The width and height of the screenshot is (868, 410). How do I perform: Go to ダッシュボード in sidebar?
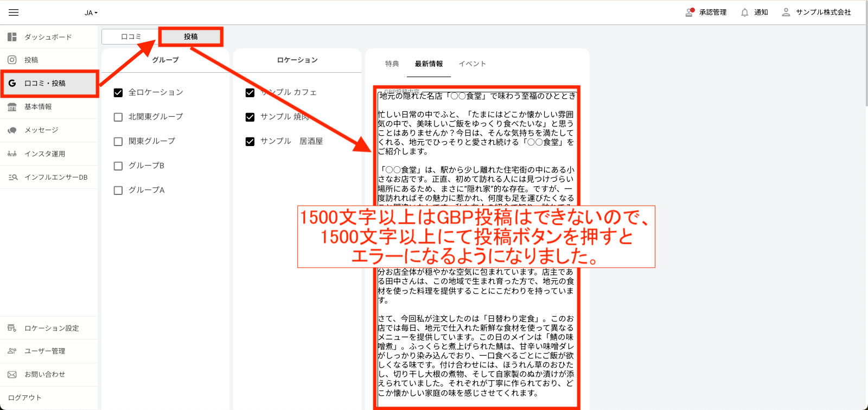[x=49, y=37]
